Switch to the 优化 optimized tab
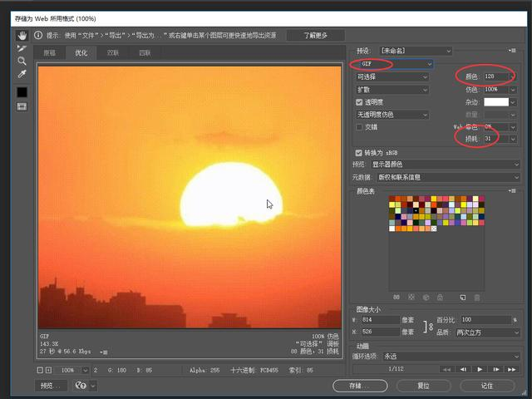This screenshot has width=532, height=399. (81, 53)
